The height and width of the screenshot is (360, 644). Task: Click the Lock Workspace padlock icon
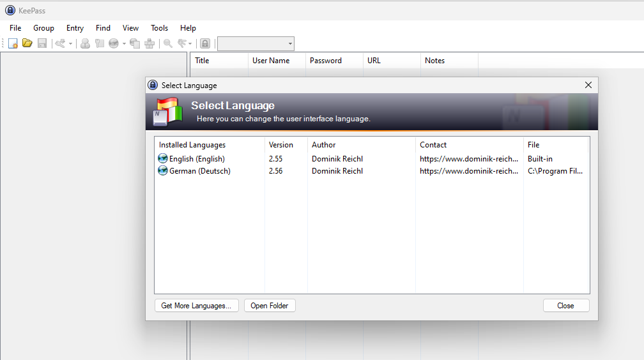click(205, 43)
